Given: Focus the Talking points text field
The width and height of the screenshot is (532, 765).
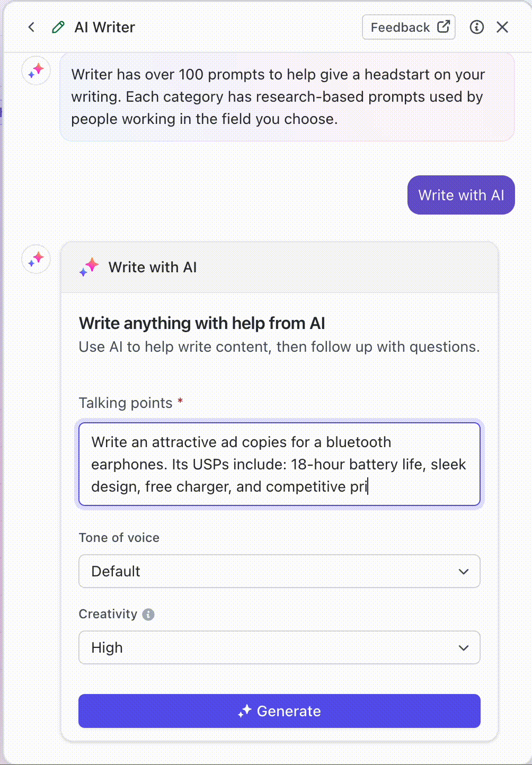Looking at the screenshot, I should click(279, 464).
